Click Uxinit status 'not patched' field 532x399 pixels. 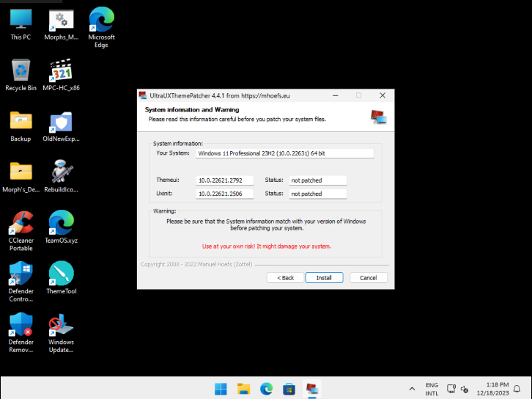click(317, 194)
